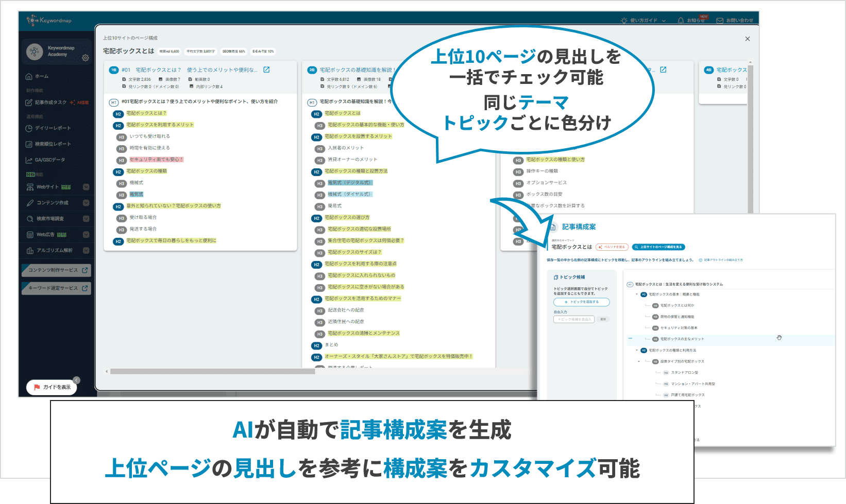Image resolution: width=846 pixels, height=504 pixels.
Task: Click the Keywordmap Academy avatar icon
Action: (x=35, y=51)
